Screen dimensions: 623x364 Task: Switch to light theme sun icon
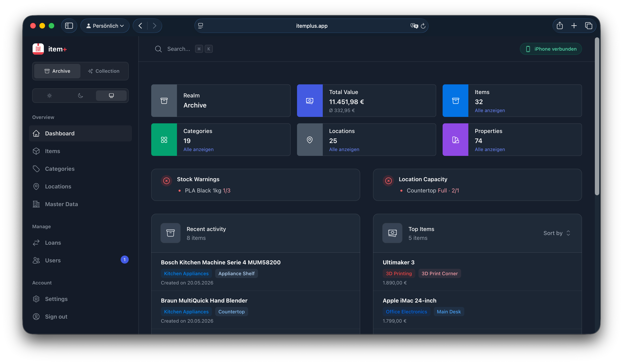(x=49, y=96)
